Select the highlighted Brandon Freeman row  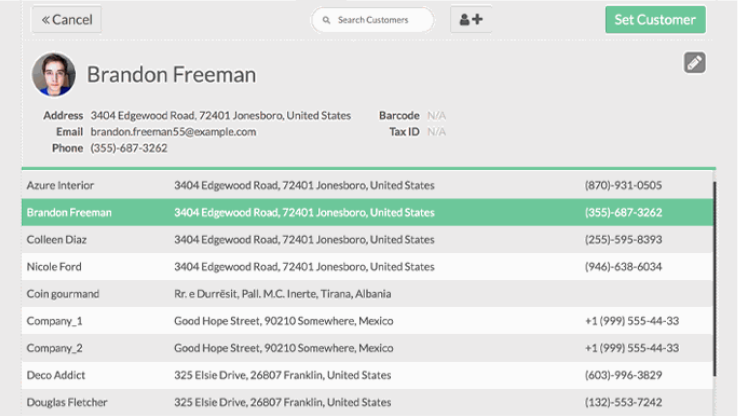pos(69,212)
